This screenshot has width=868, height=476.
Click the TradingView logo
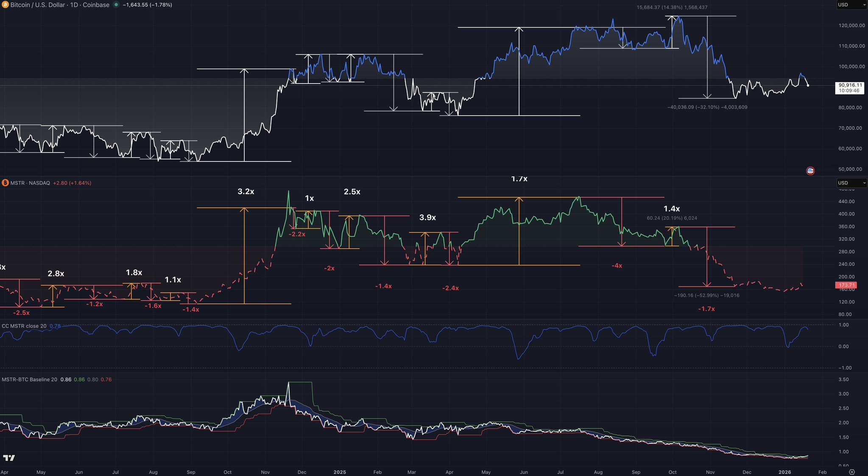[9, 458]
